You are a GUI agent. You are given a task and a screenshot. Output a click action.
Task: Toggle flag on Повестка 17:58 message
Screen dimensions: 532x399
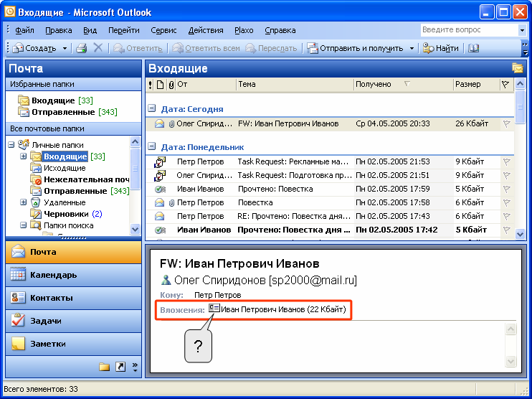coord(506,202)
